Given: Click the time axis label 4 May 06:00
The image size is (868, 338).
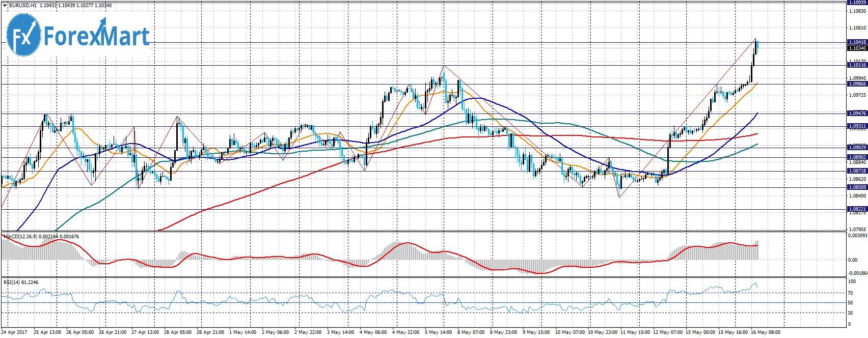Looking at the screenshot, I should 373,332.
